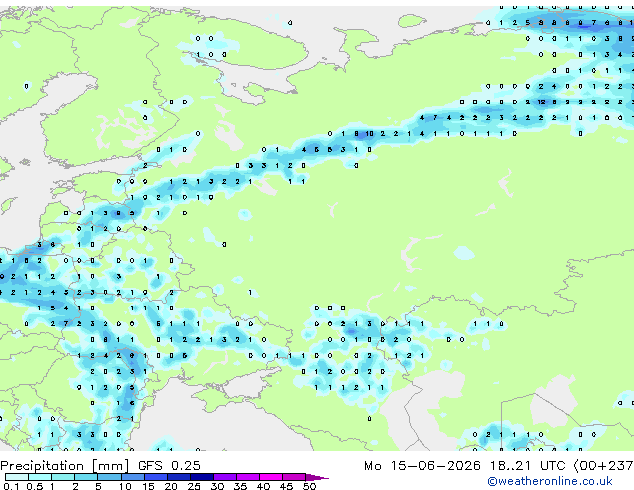Select the 5–10 mm legend swatch
This screenshot has height=490, width=634.
coord(109,477)
